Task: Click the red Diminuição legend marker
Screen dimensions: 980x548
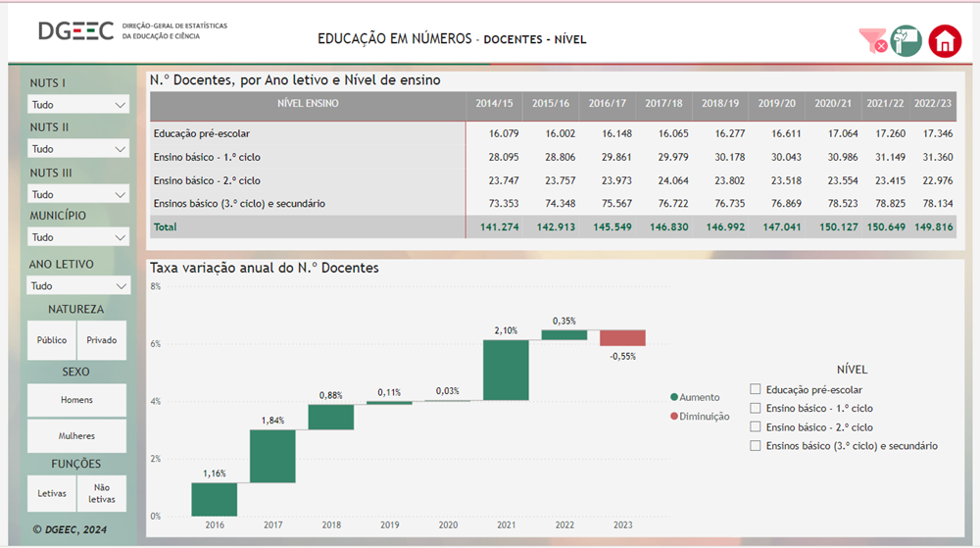Action: tap(675, 416)
